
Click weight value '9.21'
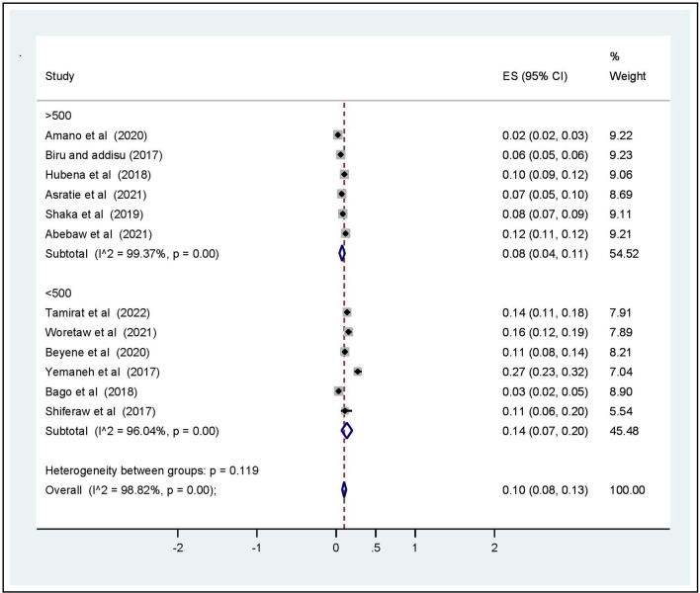(x=621, y=234)
